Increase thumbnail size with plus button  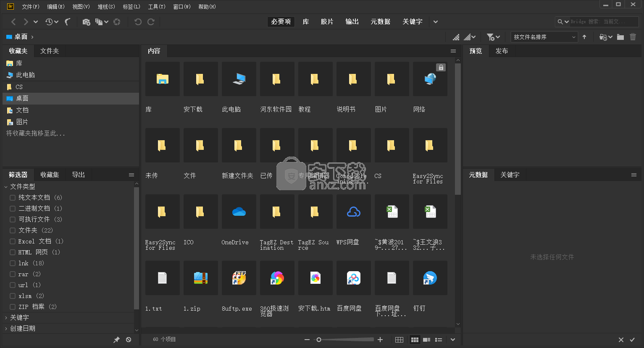pyautogui.click(x=380, y=340)
